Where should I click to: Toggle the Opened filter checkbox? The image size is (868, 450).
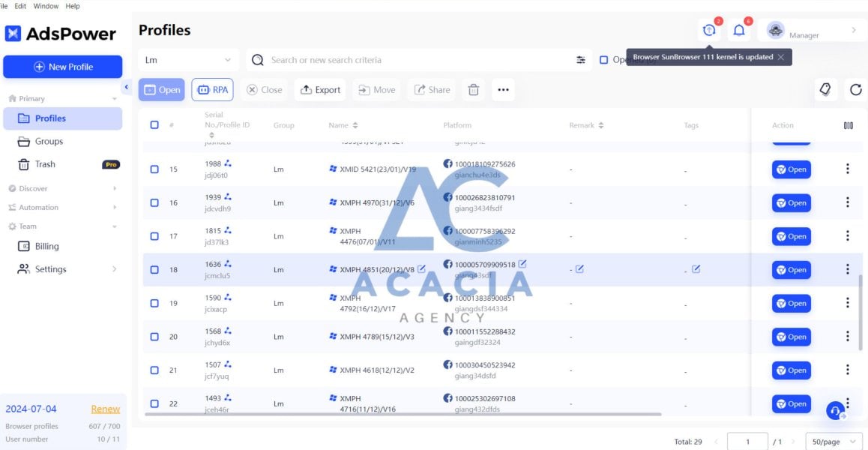point(604,60)
